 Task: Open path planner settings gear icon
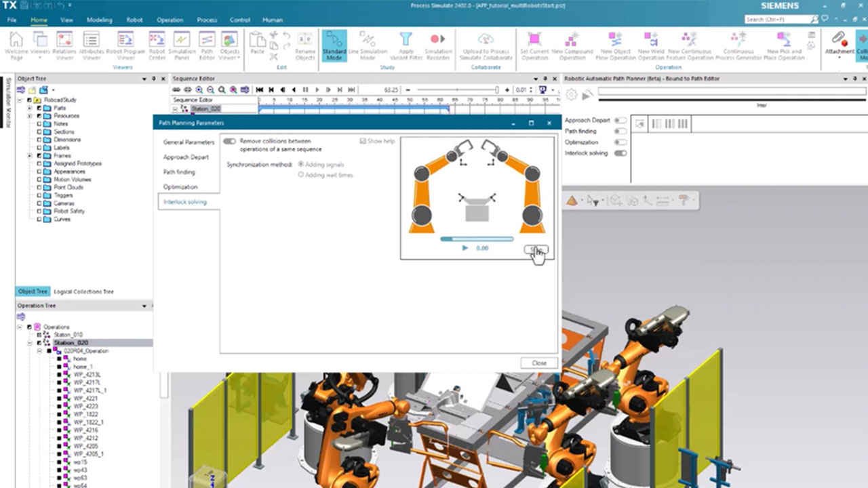pos(571,94)
